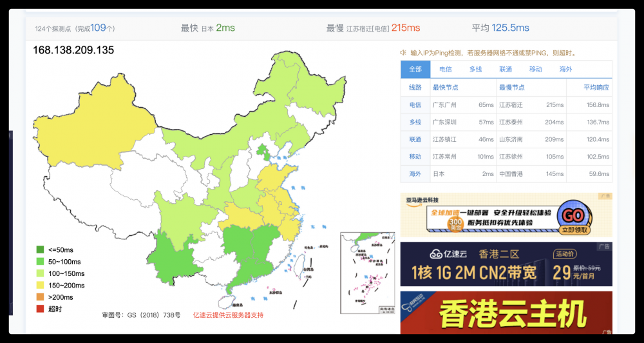Click the 50~100ms legend color swatch

point(40,262)
